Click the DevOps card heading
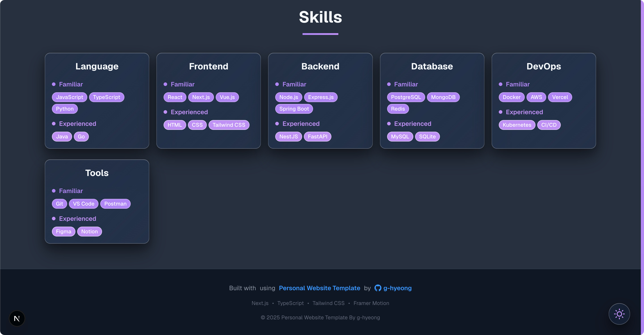The width and height of the screenshot is (644, 335). pyautogui.click(x=544, y=66)
